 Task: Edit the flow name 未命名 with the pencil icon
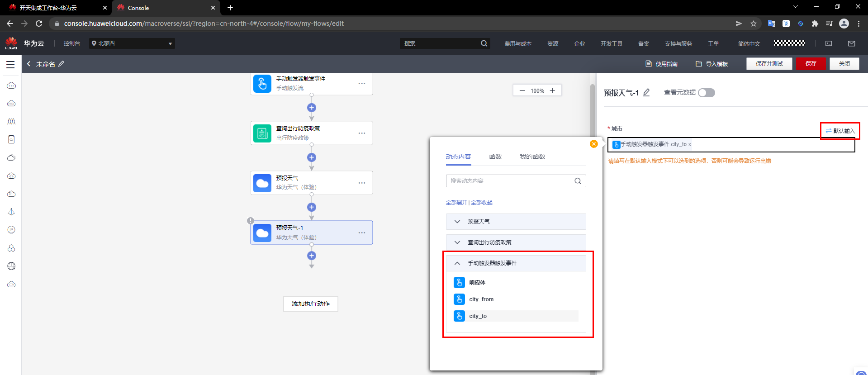point(62,64)
